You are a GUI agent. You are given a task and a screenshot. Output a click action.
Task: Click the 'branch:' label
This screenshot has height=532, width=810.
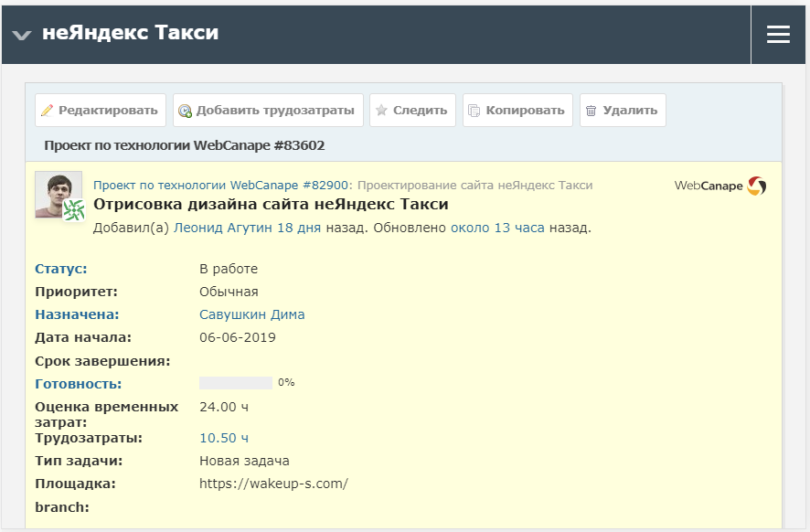coord(62,507)
